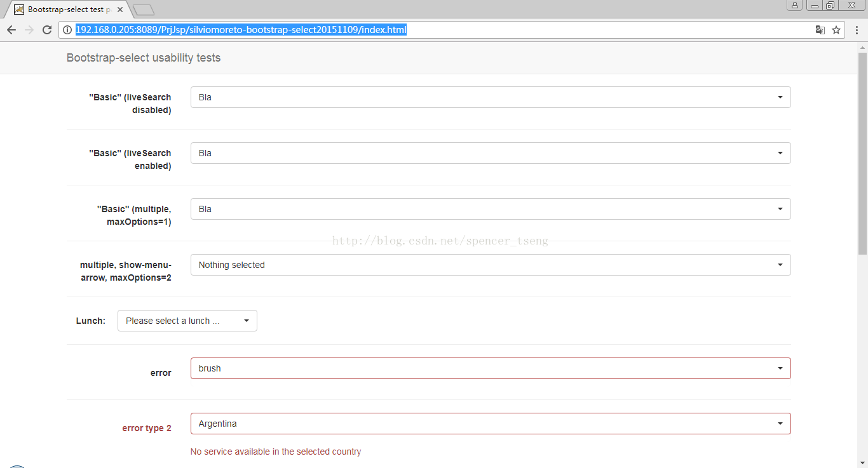Click the Chrome user profile icon

[795, 5]
